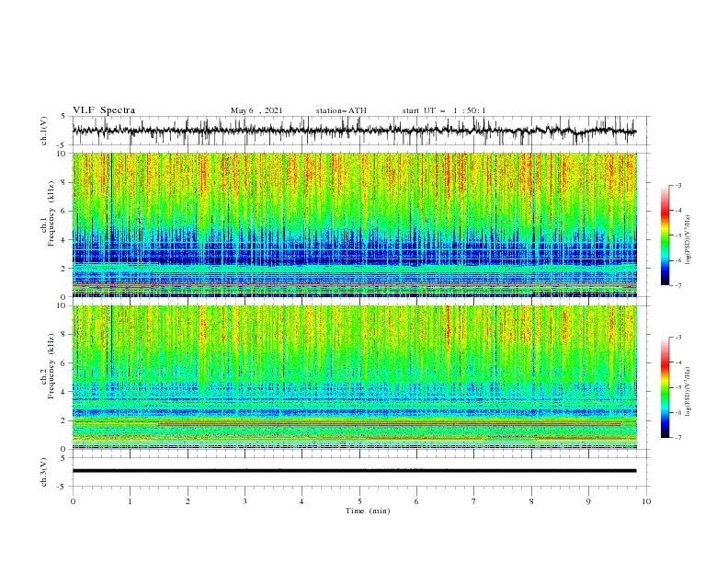This screenshot has height=563, width=728.
Task: Click the "4" tick label on Time axis
Action: click(x=301, y=501)
